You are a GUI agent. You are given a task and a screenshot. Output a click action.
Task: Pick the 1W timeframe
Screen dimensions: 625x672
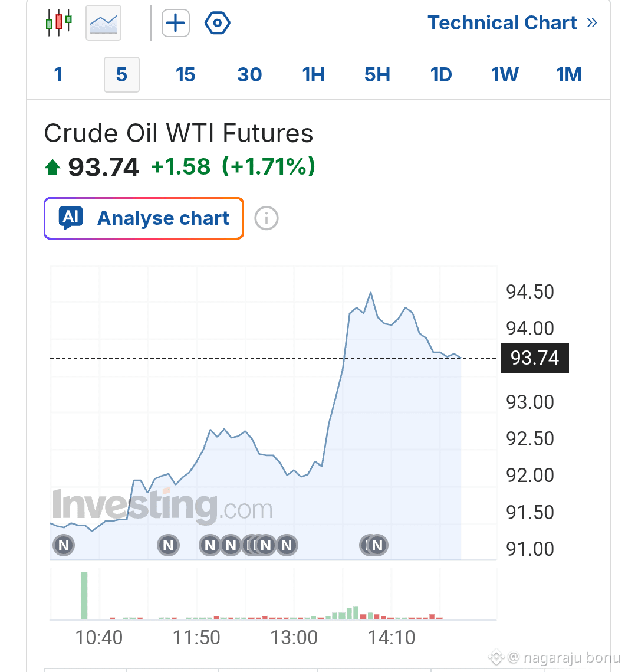click(x=505, y=74)
